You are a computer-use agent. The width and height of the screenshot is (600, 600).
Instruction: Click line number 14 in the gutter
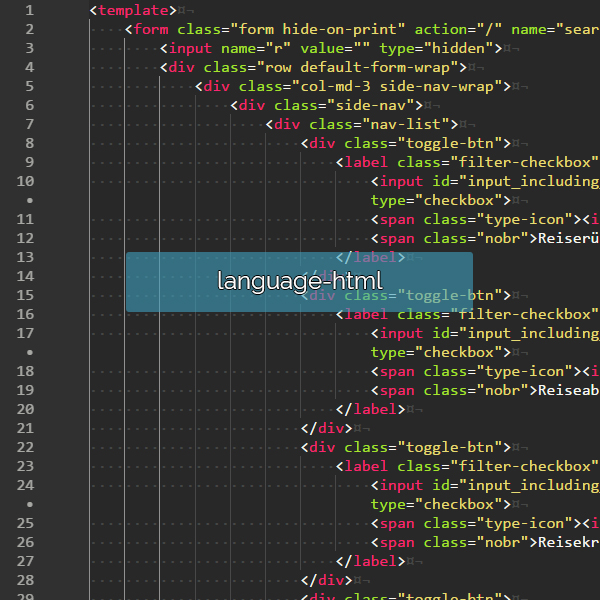[x=25, y=276]
